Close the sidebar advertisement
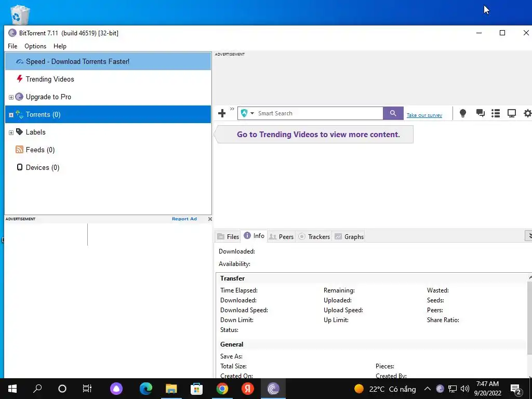This screenshot has width=532, height=399. pyautogui.click(x=210, y=219)
